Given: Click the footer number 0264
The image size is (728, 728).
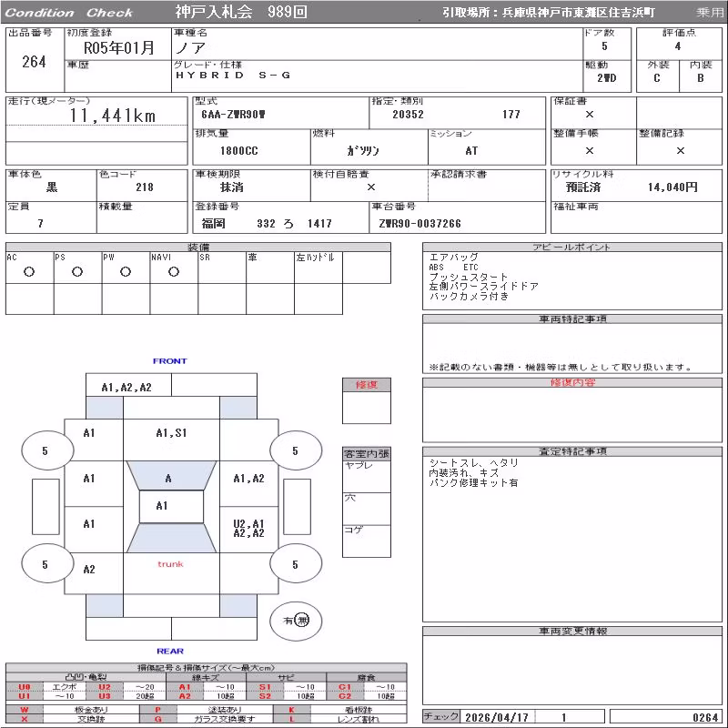Looking at the screenshot, I should point(704,717).
